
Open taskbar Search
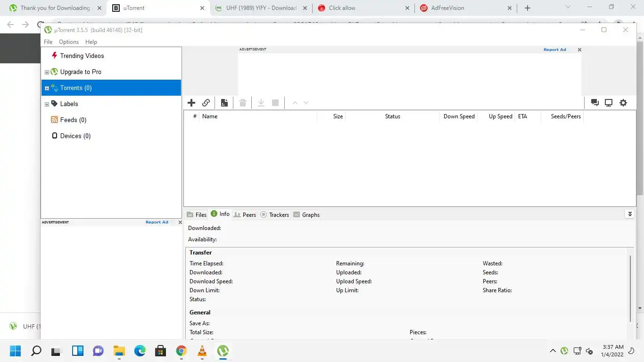point(36,351)
